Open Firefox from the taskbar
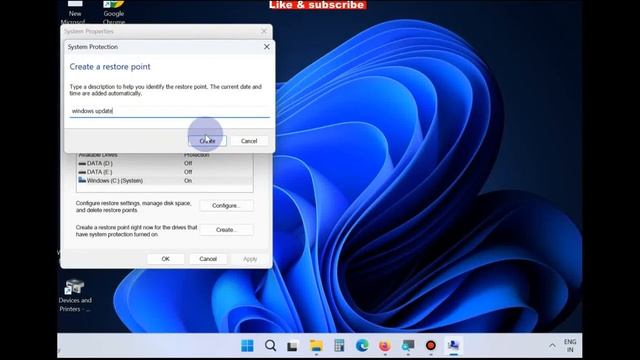 coord(384,346)
